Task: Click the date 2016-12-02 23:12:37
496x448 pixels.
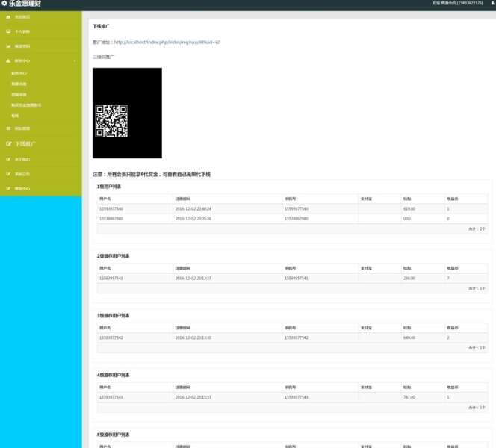Action: (x=193, y=279)
